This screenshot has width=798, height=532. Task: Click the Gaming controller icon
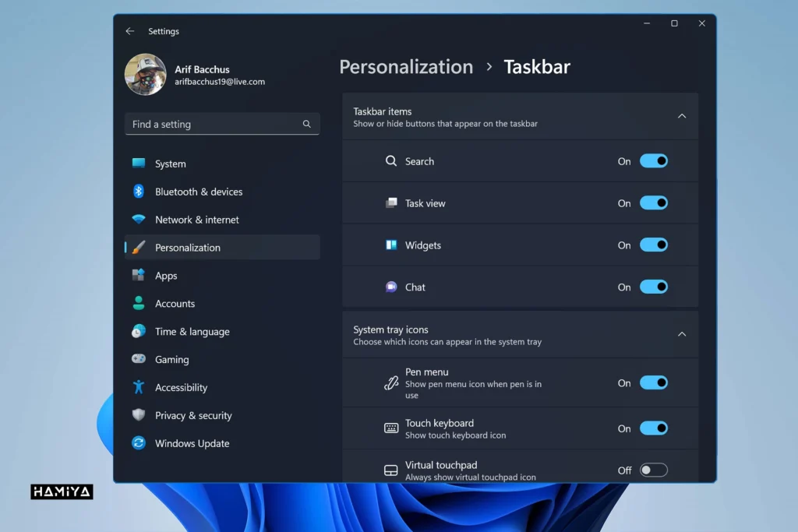coord(139,359)
